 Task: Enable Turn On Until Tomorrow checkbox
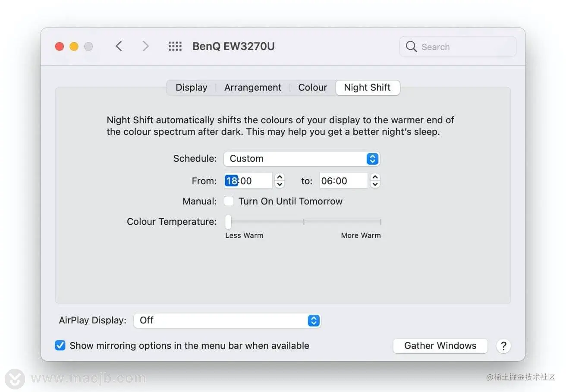(x=229, y=201)
